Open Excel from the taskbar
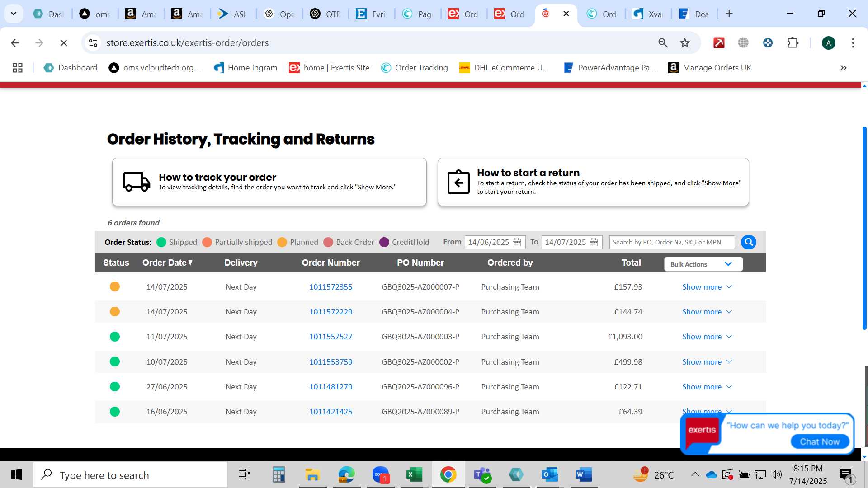This screenshot has height=488, width=868. pos(414,475)
